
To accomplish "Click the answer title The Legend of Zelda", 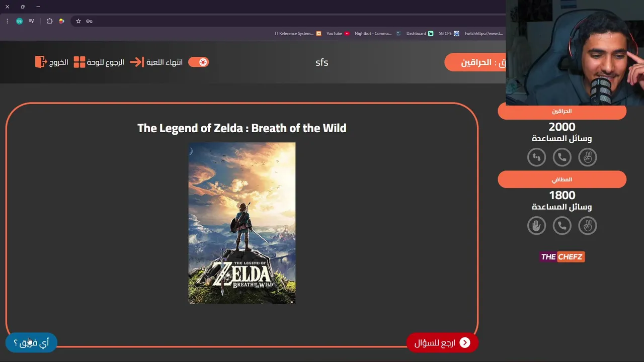I will pyautogui.click(x=242, y=128).
